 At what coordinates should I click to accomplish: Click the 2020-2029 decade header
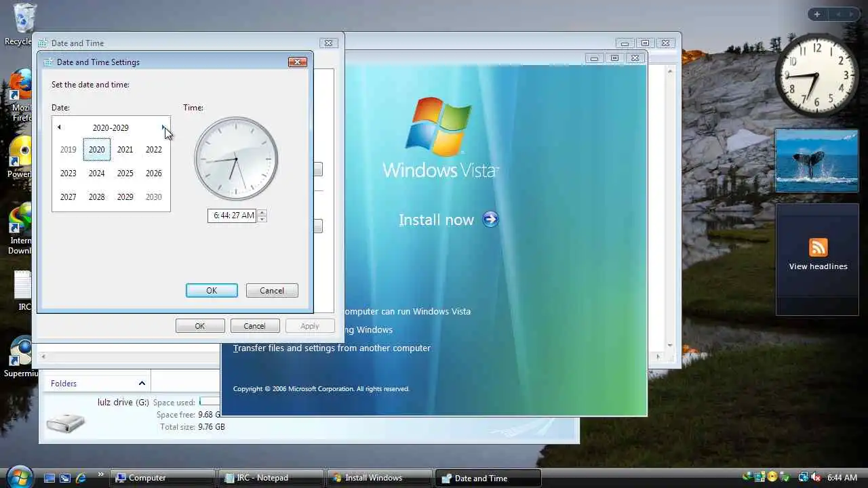click(x=111, y=127)
